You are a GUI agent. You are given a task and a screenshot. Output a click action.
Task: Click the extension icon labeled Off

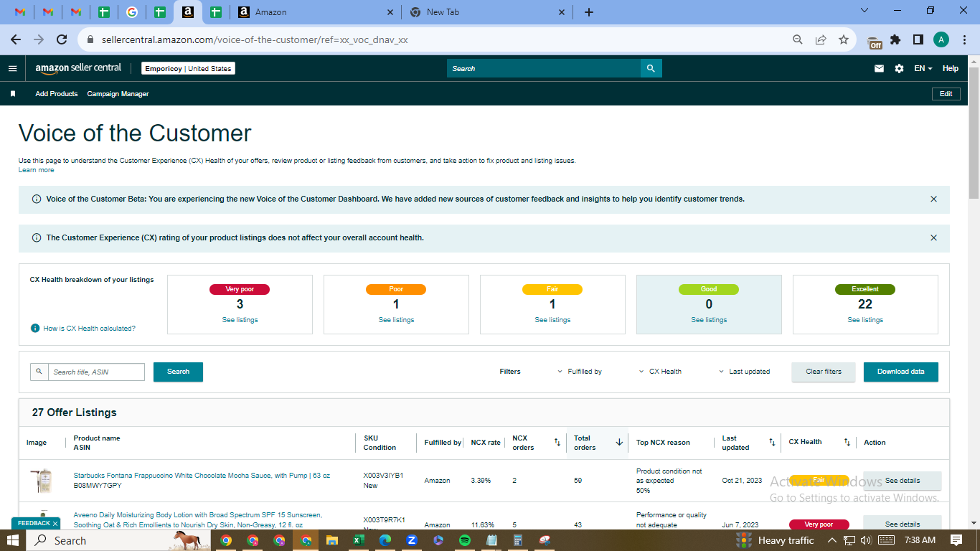(875, 42)
